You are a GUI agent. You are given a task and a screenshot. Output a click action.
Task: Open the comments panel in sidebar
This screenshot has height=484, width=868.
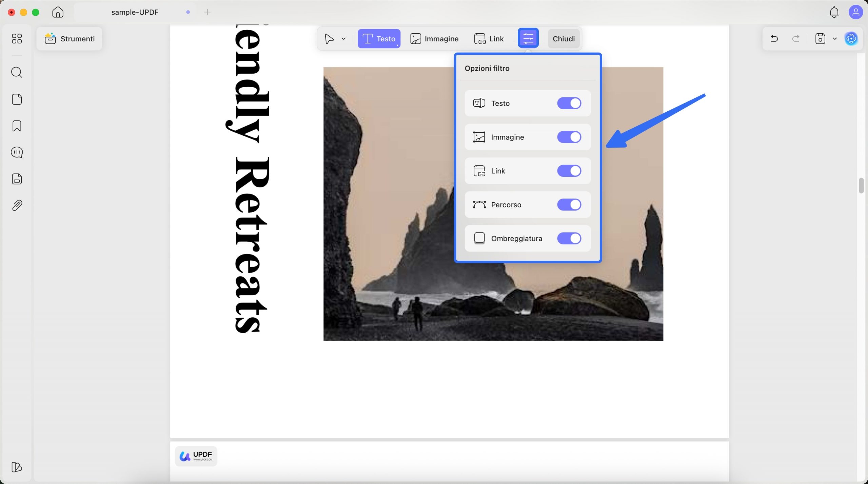pyautogui.click(x=16, y=152)
